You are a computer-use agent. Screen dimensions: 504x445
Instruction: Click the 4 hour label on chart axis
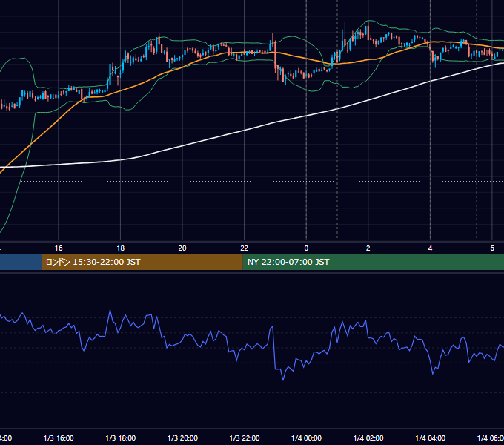pyautogui.click(x=430, y=248)
